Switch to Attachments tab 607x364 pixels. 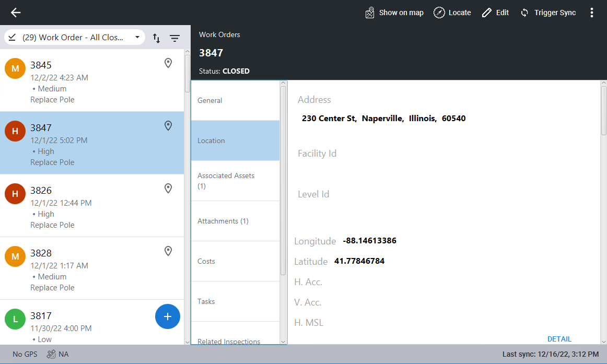(x=235, y=221)
